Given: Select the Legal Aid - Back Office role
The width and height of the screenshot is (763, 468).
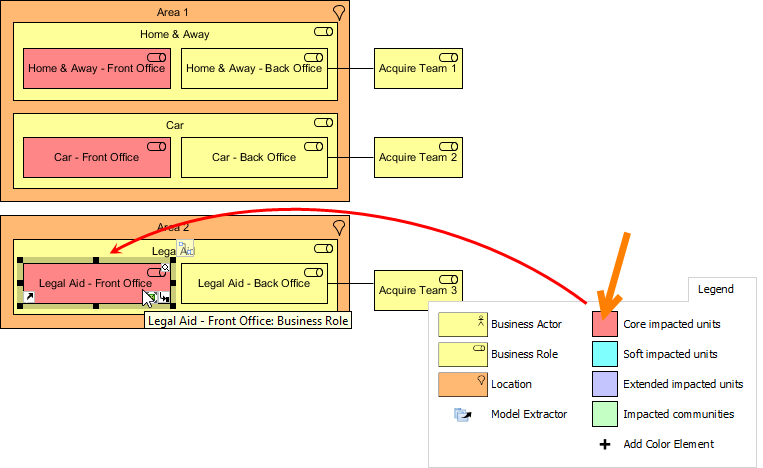Looking at the screenshot, I should pyautogui.click(x=254, y=284).
